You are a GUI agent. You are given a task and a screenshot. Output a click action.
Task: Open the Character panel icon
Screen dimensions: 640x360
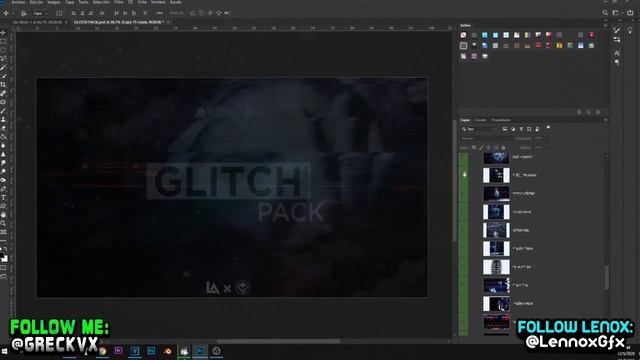click(617, 53)
